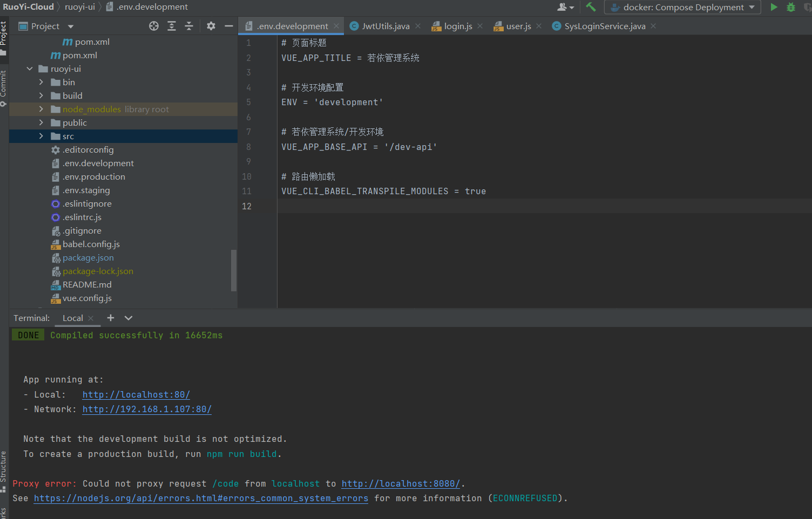Open Project panel settings gear
Screen dimensions: 812x519
click(x=211, y=26)
